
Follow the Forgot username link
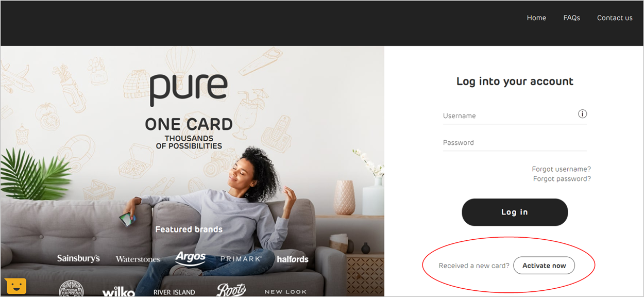click(562, 169)
